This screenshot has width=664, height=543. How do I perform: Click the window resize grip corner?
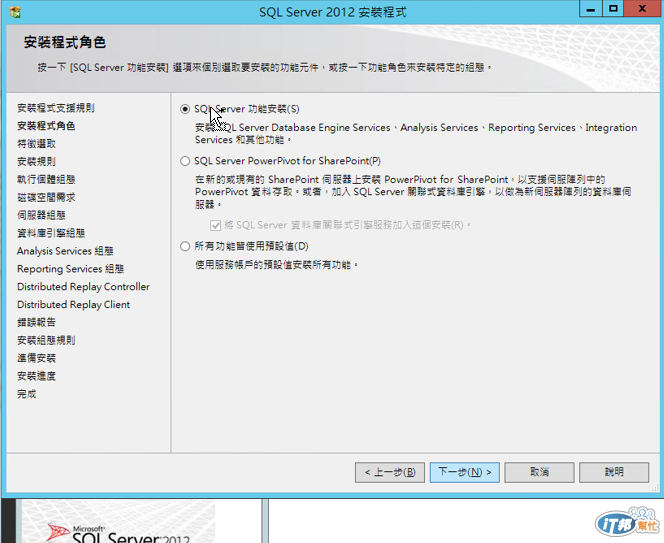[656, 488]
